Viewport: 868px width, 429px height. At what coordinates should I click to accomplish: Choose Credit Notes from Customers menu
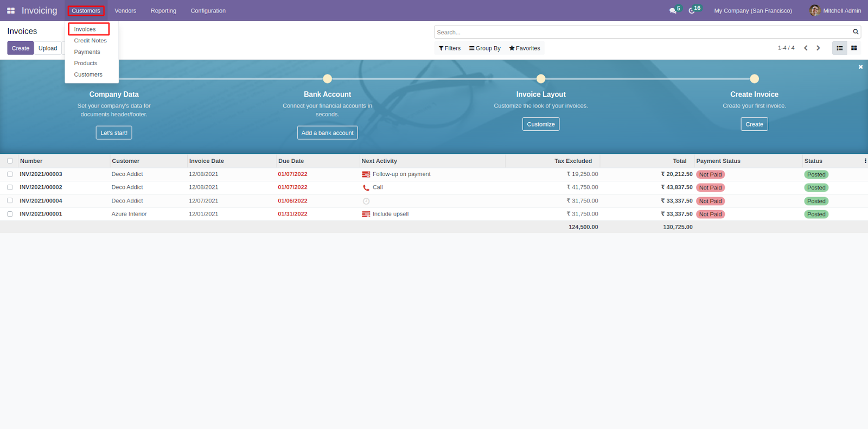[x=91, y=41]
